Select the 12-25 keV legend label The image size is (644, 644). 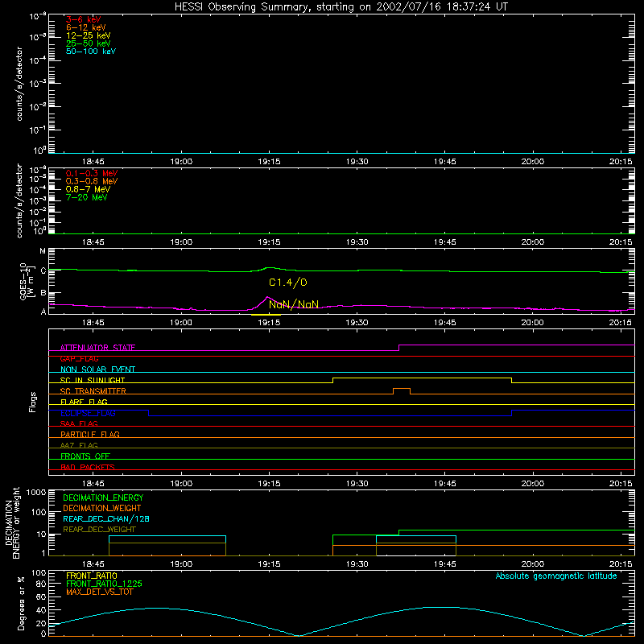coord(88,35)
